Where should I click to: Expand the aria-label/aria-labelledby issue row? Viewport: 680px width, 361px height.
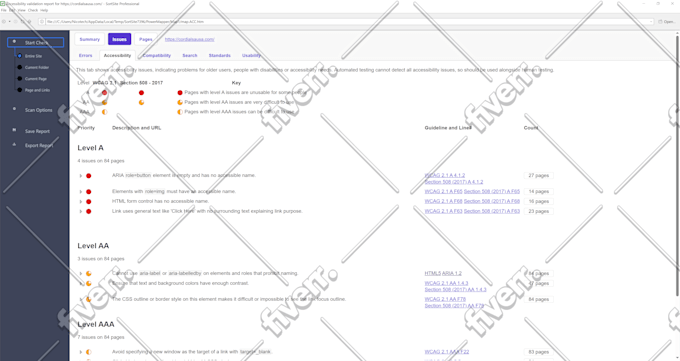81,274
